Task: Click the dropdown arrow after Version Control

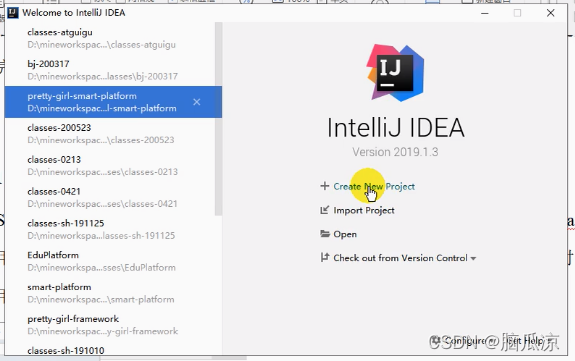Action: pos(473,259)
